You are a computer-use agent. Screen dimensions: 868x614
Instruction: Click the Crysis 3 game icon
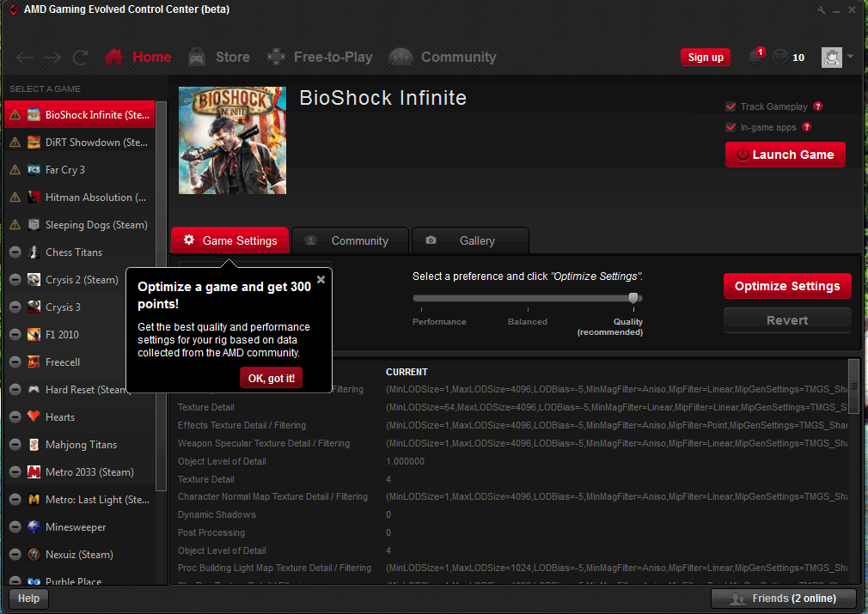coord(34,307)
